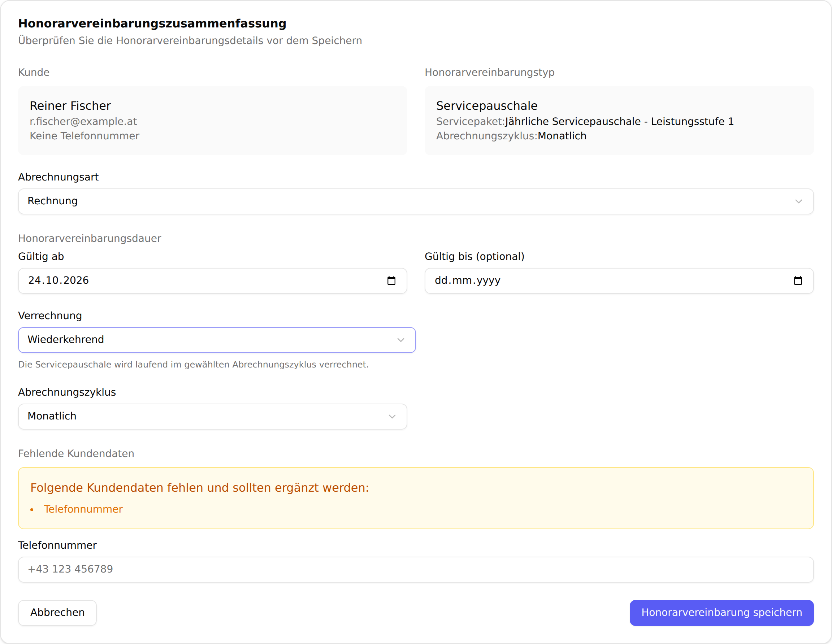
Task: Click the Abbrechen button
Action: click(x=57, y=612)
